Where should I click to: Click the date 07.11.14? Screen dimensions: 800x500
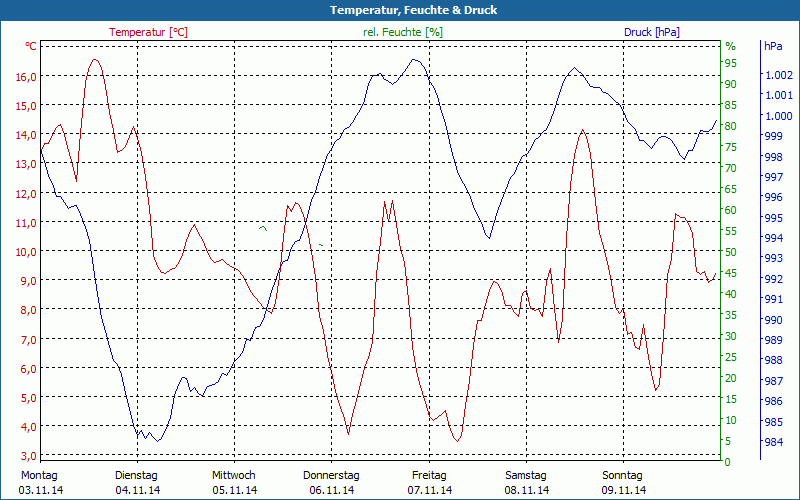(430, 491)
